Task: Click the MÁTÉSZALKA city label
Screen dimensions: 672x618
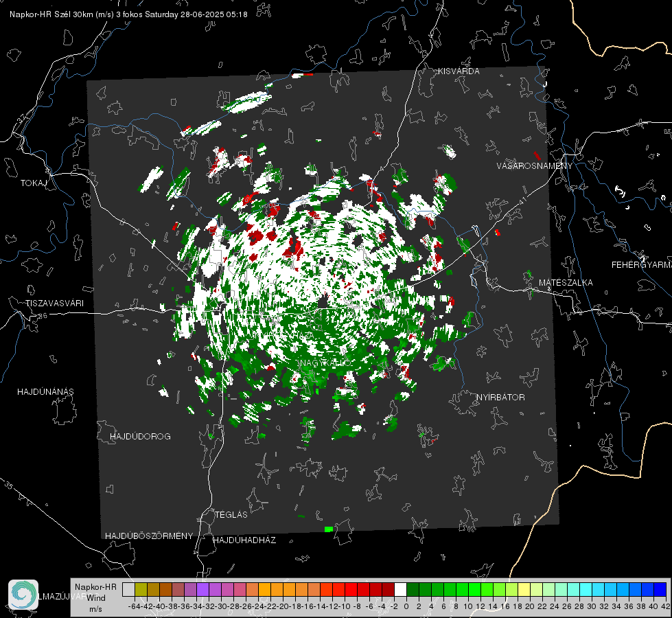Action: click(x=566, y=283)
